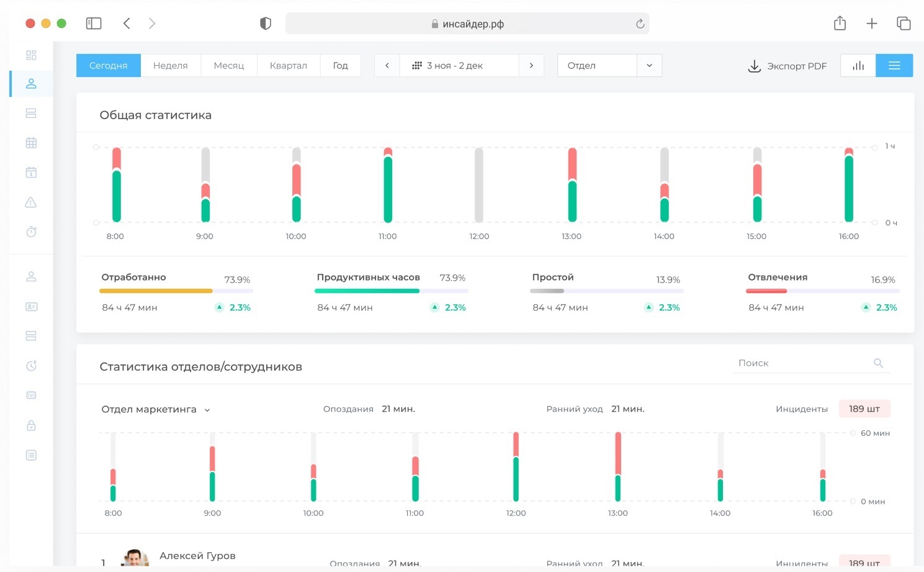The height and width of the screenshot is (572, 924).
Task: Go to next date range
Action: (x=531, y=66)
